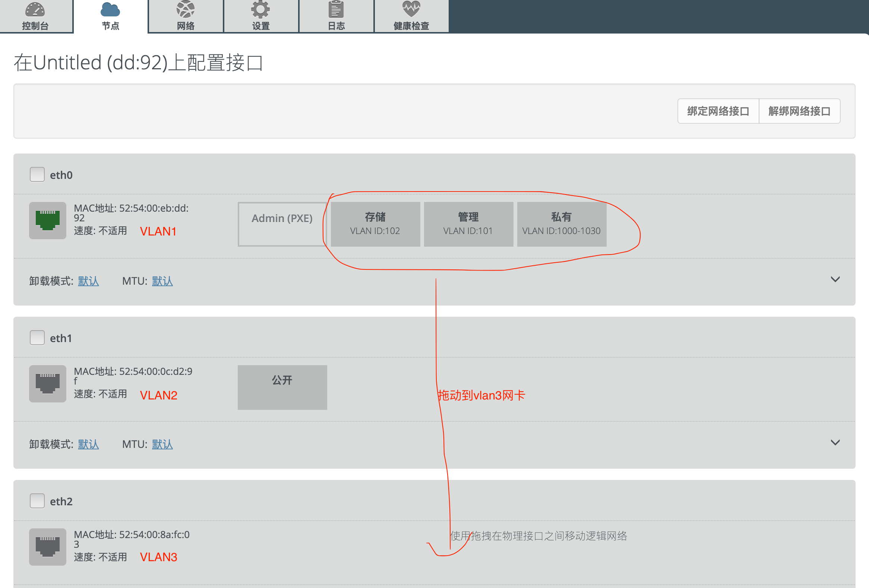Click the page title 在Untitled (dd:92)上配置接口
This screenshot has height=588, width=869.
[x=139, y=63]
